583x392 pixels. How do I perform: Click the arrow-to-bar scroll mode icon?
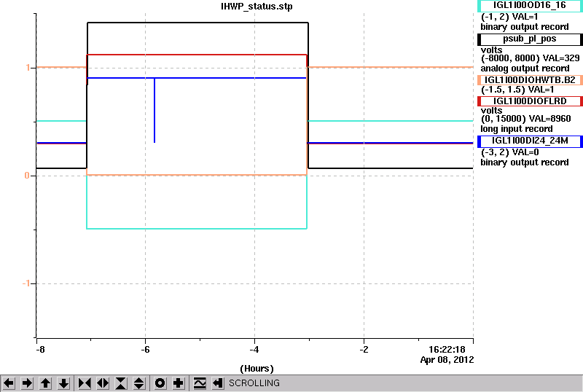218,383
